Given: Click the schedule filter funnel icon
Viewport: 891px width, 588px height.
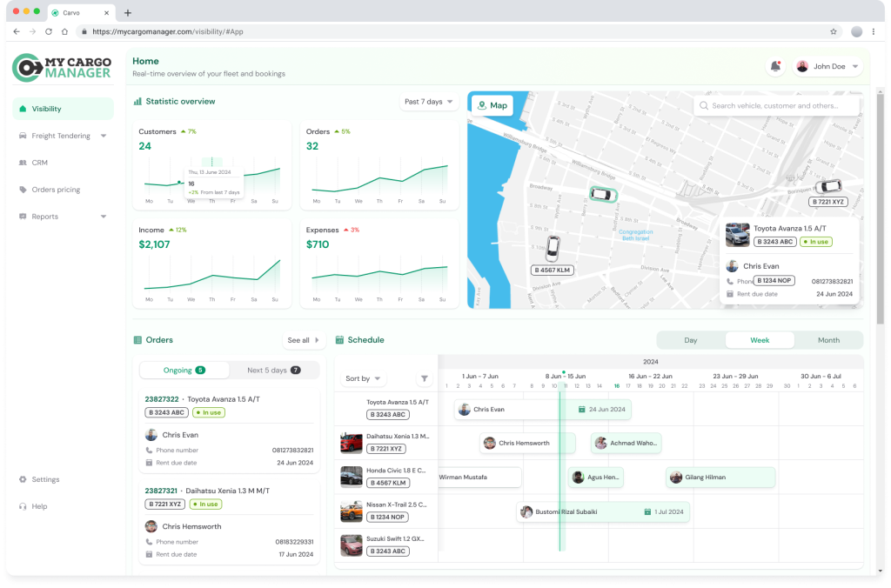Looking at the screenshot, I should (x=424, y=378).
